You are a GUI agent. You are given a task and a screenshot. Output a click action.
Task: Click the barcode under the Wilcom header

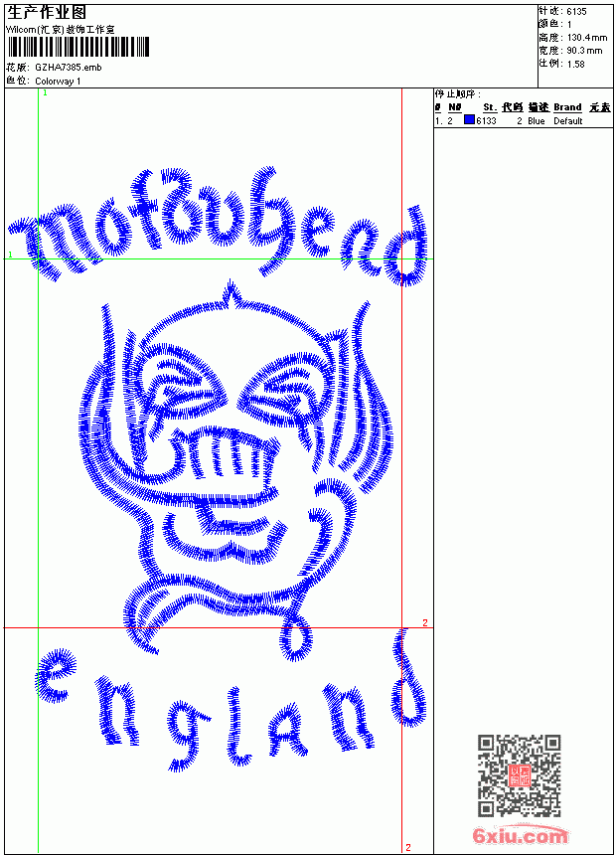point(77,47)
